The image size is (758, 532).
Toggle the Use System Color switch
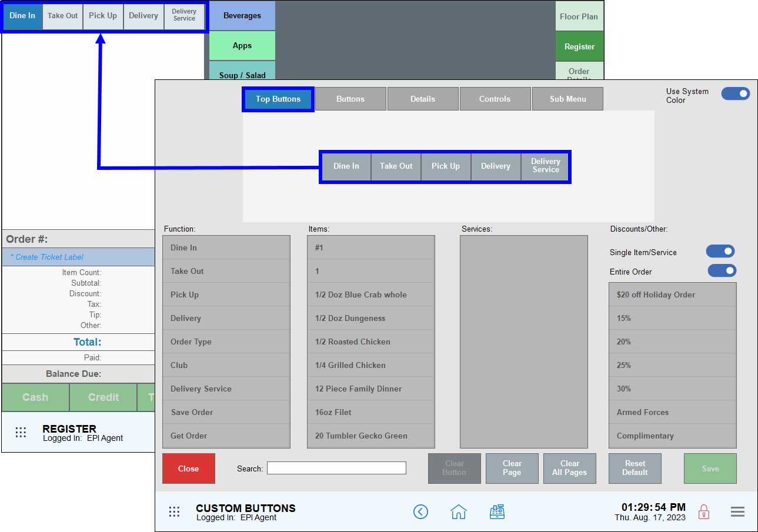(x=736, y=93)
